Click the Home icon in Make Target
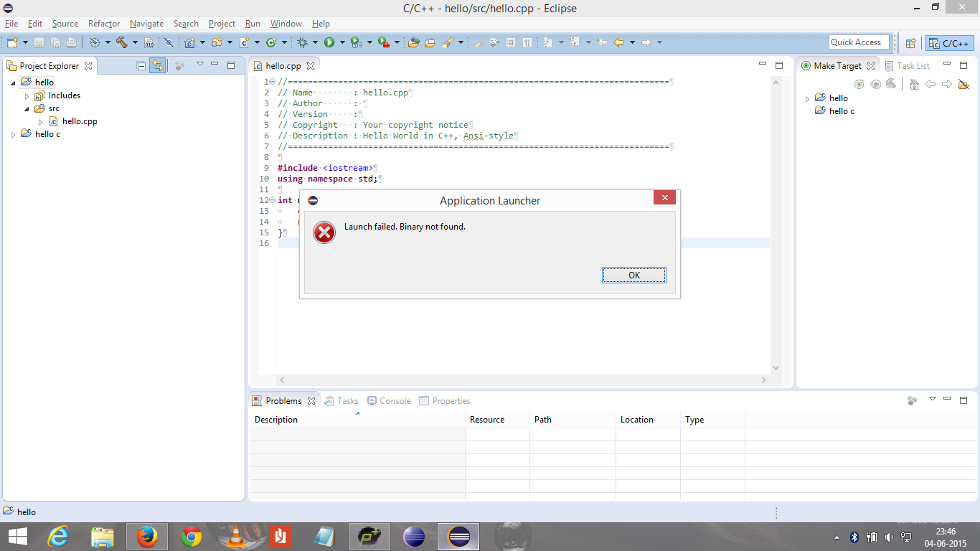 [914, 85]
